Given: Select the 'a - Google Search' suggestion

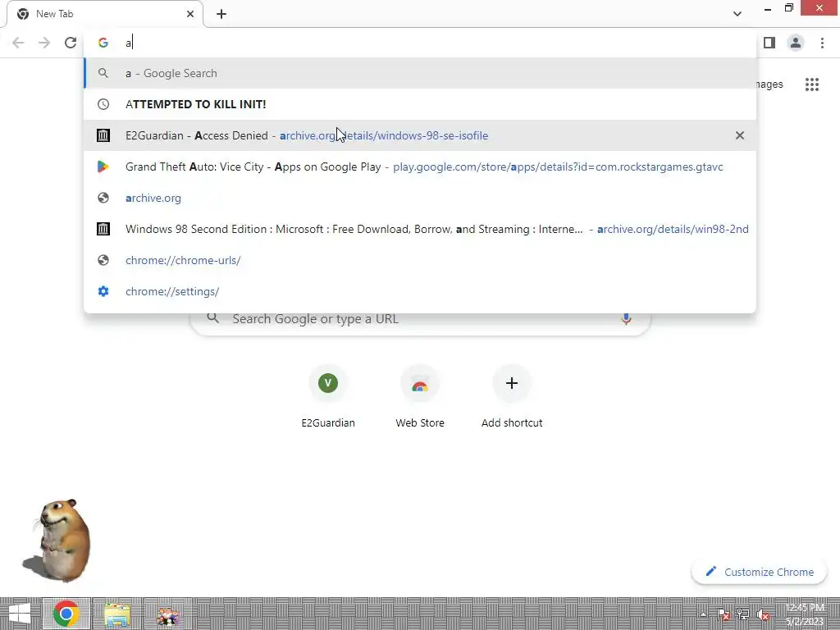Looking at the screenshot, I should 420,73.
